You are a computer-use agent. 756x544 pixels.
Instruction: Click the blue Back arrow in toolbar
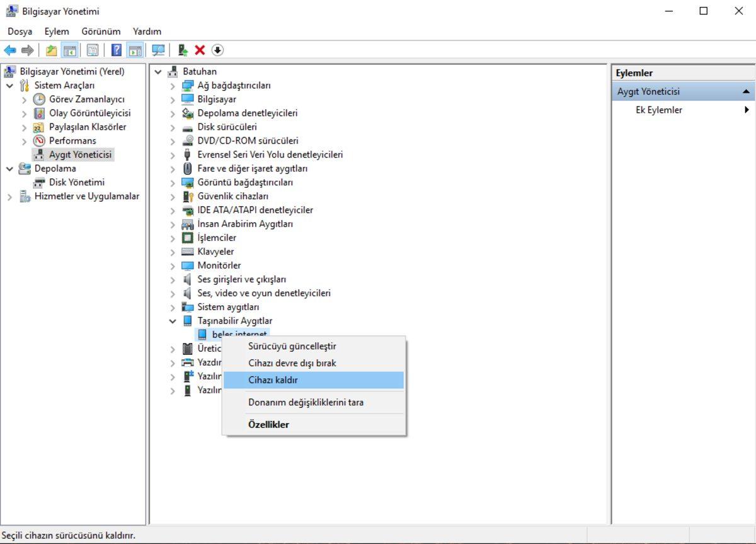coord(10,50)
